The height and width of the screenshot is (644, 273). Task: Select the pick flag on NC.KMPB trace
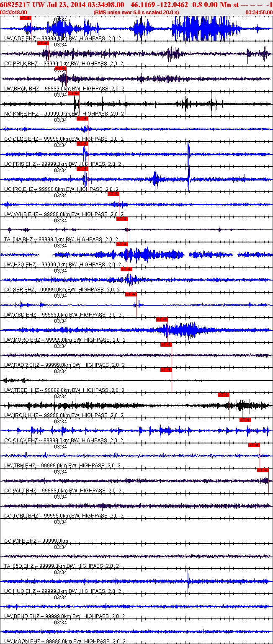[74, 93]
